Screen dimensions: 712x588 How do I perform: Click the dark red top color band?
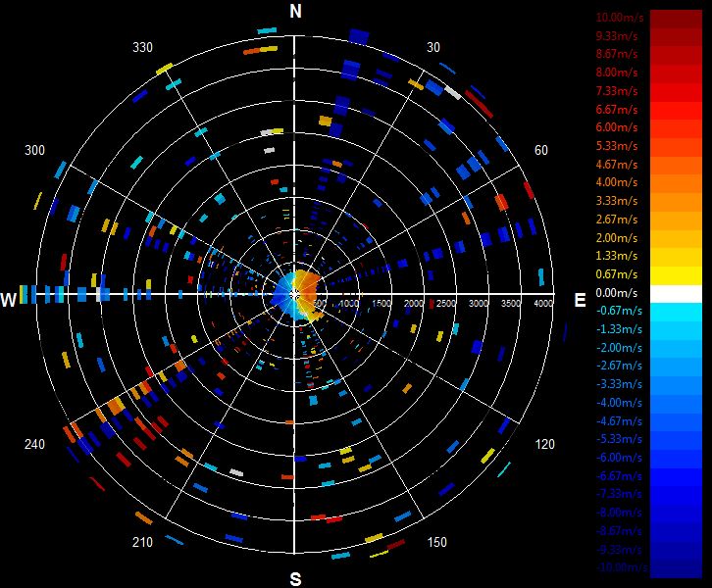(x=676, y=19)
